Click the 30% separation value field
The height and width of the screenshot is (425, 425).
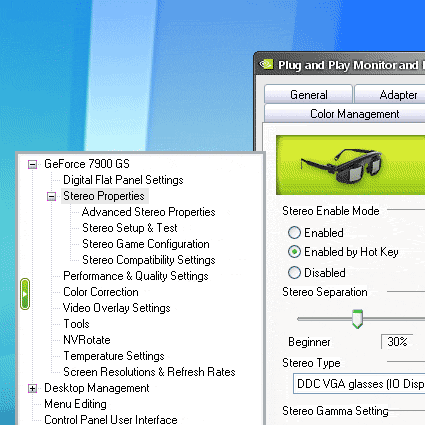coord(397,342)
